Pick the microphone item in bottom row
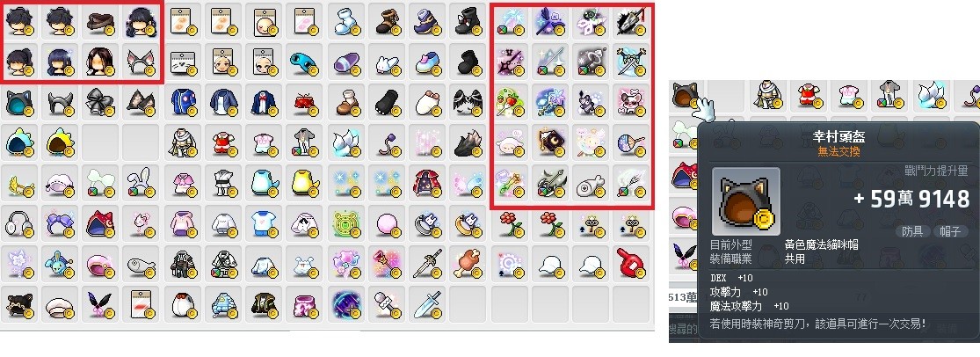 tap(386, 305)
